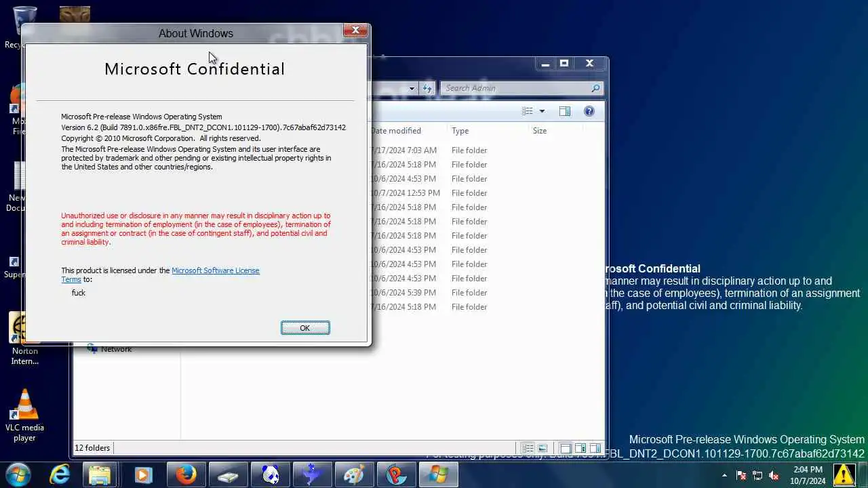Open the red P taskbar application
The height and width of the screenshot is (488, 868).
[x=395, y=474]
